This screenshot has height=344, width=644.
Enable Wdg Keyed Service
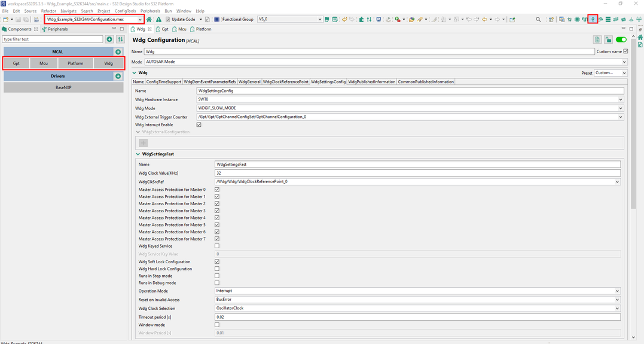(x=217, y=246)
